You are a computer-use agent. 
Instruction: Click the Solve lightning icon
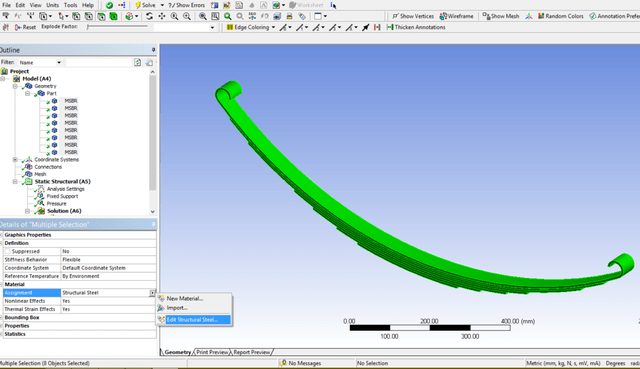click(x=138, y=5)
